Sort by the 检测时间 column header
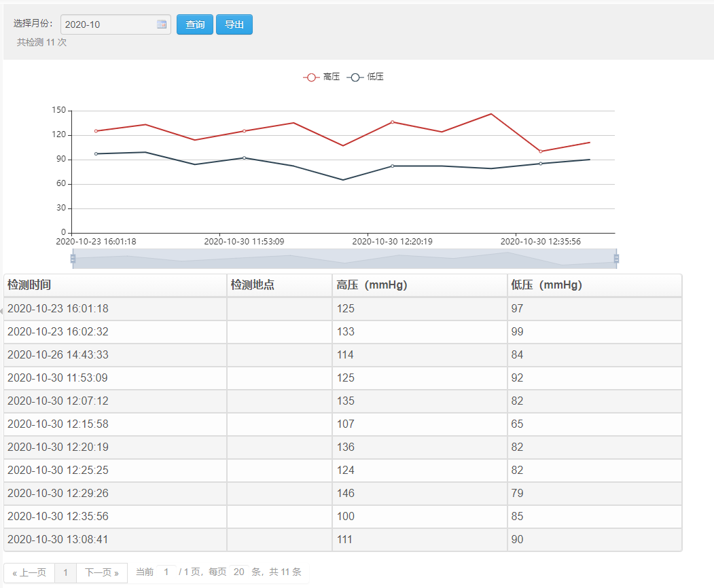The width and height of the screenshot is (714, 588). [115, 285]
